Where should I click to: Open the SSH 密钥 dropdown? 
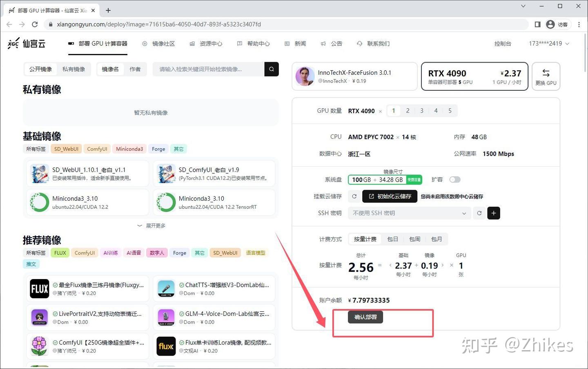pos(409,213)
